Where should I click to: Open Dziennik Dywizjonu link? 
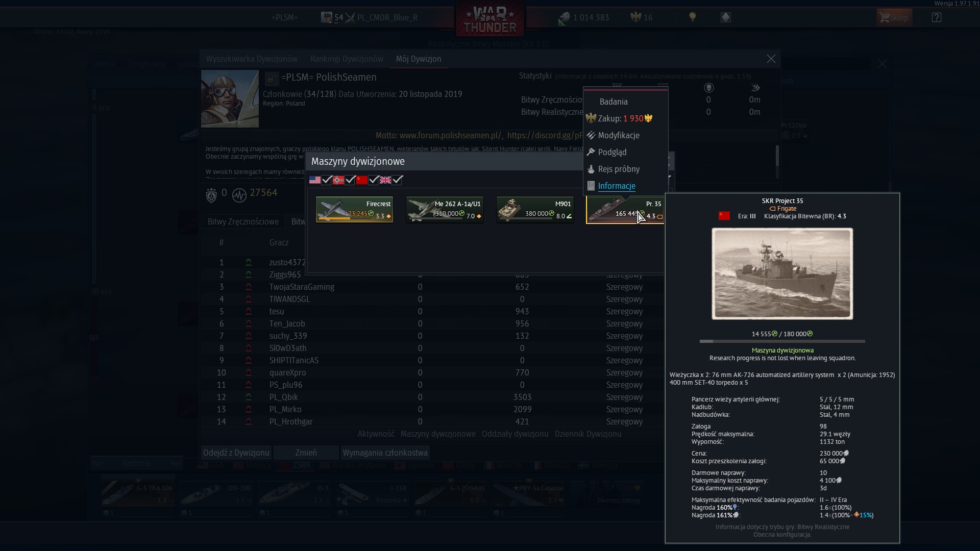click(587, 434)
